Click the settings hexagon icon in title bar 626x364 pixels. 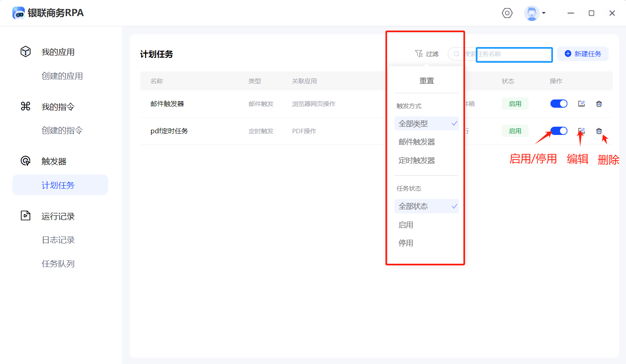(507, 13)
